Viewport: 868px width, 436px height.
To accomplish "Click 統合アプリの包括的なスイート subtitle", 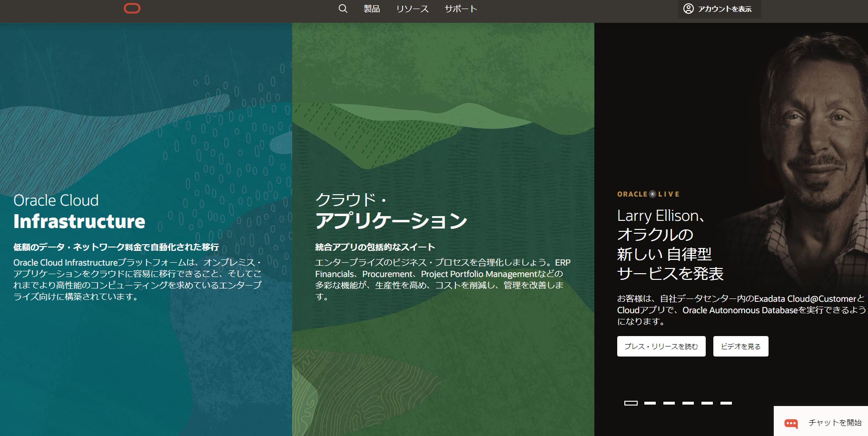I will pos(375,247).
